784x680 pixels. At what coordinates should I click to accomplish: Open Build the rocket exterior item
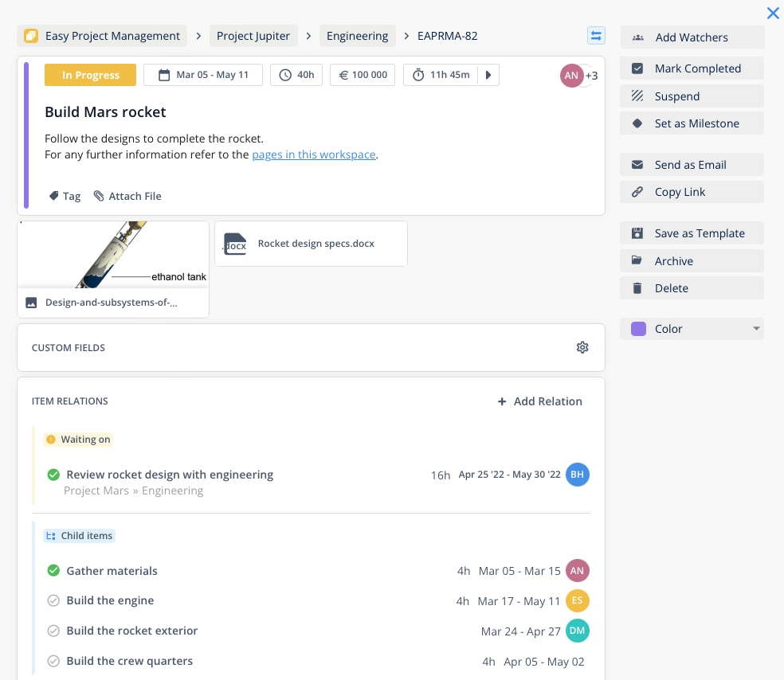[x=132, y=631]
